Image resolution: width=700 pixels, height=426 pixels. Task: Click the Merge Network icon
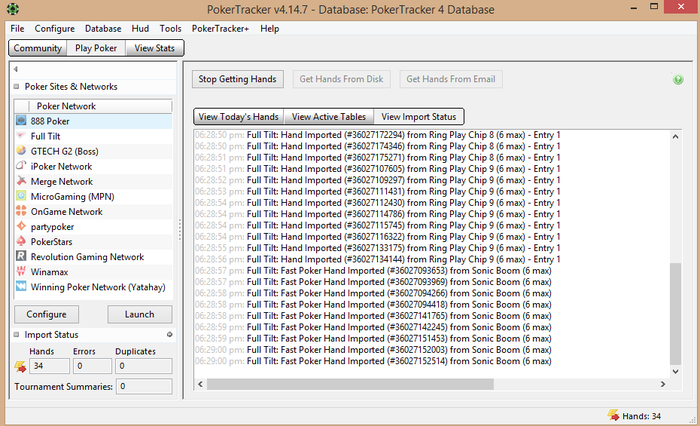[21, 181]
